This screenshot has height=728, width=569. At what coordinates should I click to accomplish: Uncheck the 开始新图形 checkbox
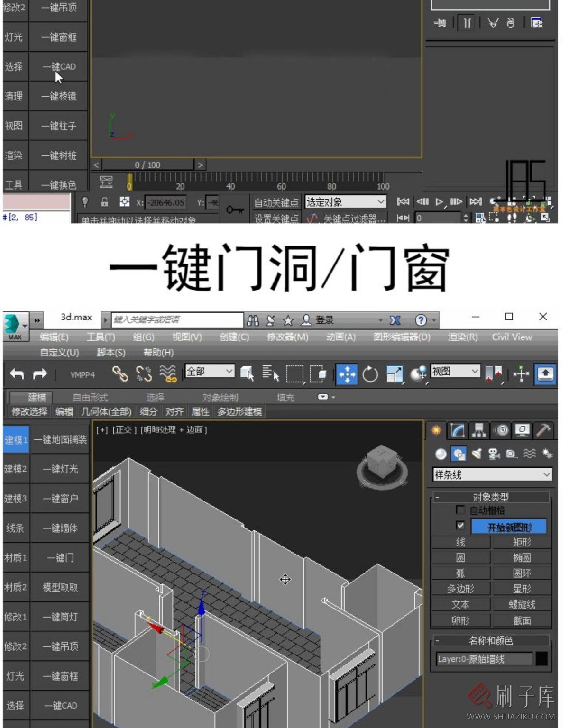click(x=460, y=526)
